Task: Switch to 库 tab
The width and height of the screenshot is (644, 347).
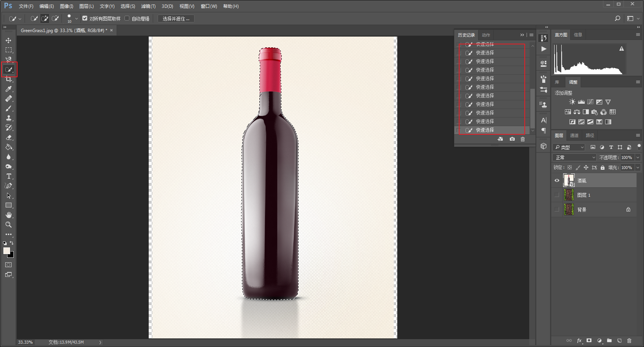Action: pos(557,82)
